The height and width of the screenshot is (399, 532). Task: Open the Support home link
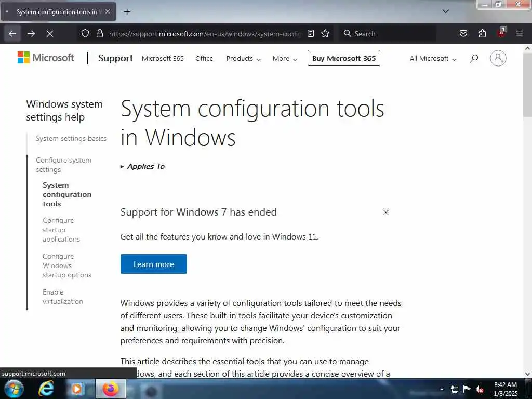115,58
